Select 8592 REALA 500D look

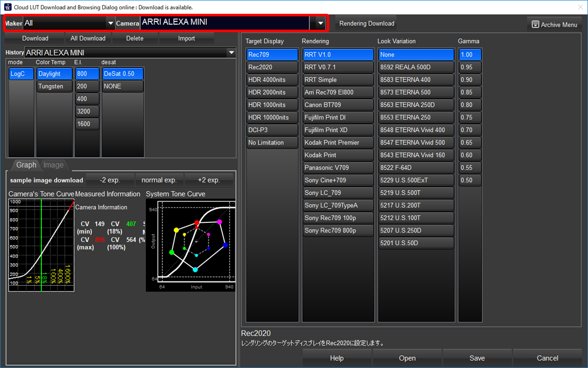click(416, 67)
